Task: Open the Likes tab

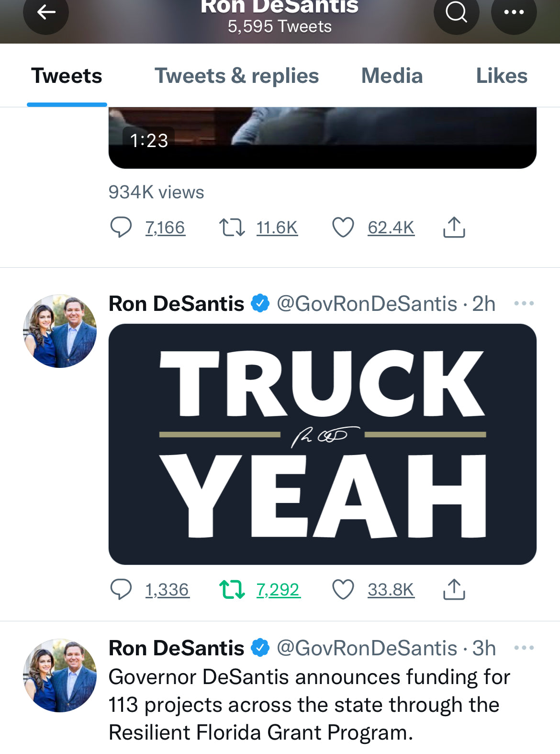Action: pos(502,76)
